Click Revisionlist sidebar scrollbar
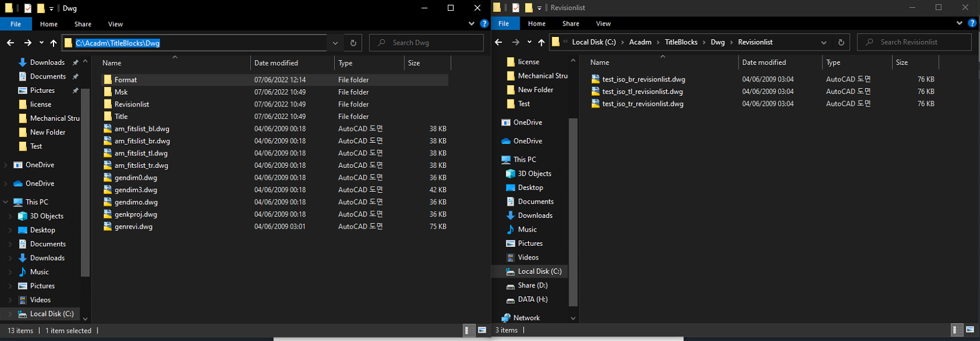Screen dimensions: 980x341 pyautogui.click(x=573, y=212)
